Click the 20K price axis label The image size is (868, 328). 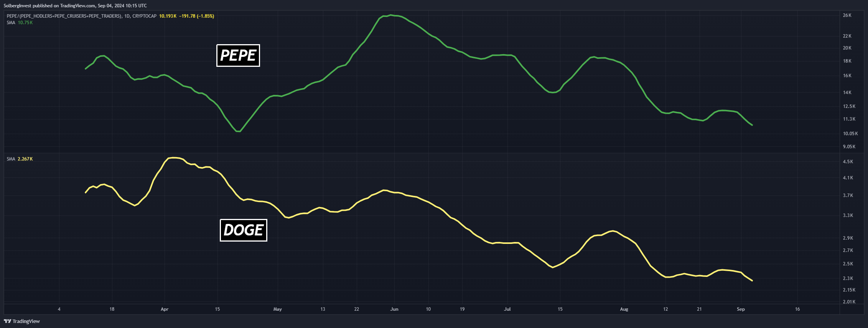pyautogui.click(x=847, y=48)
